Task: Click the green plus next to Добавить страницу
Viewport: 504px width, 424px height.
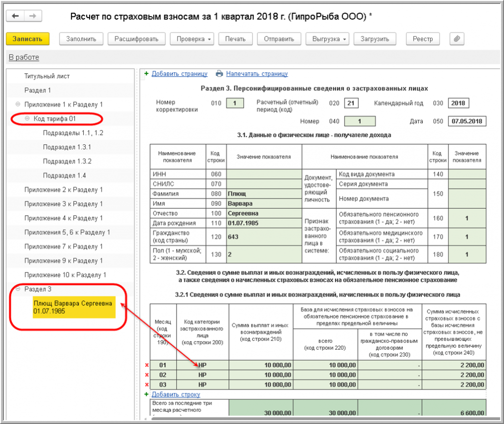Action: click(x=147, y=74)
